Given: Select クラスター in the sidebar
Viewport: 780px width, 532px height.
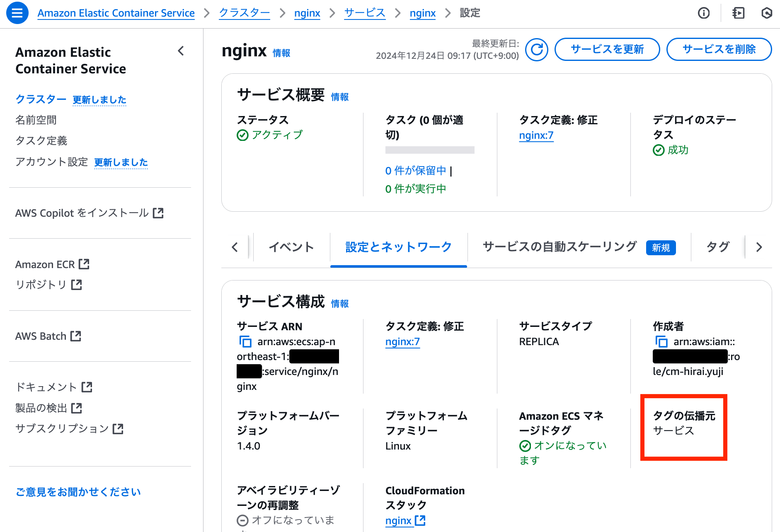Looking at the screenshot, I should coord(41,99).
